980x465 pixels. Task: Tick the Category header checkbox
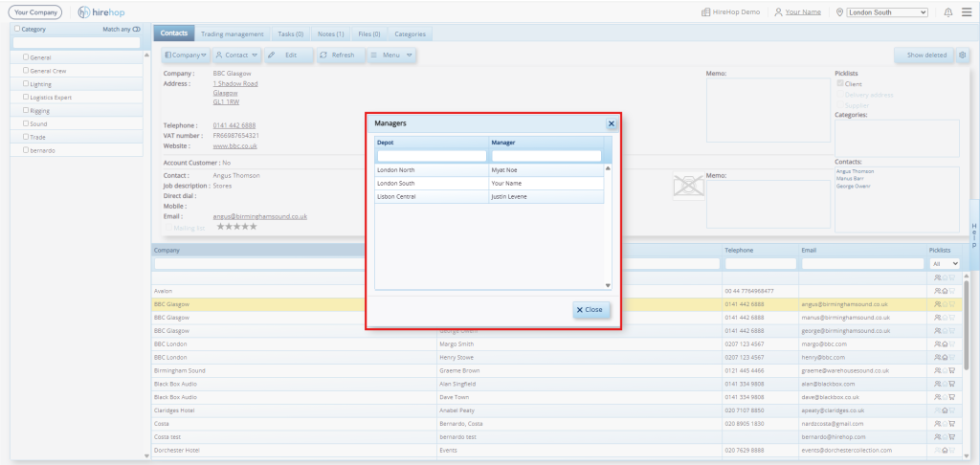coord(17,29)
